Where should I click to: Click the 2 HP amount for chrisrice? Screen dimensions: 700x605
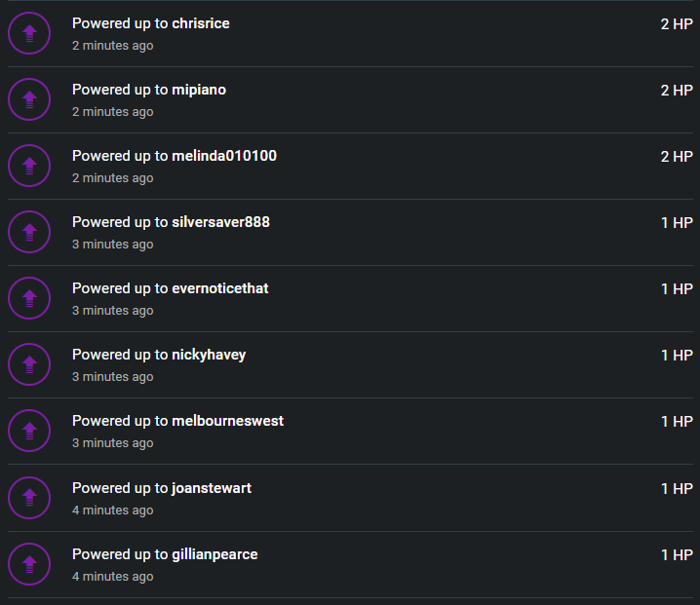(677, 24)
